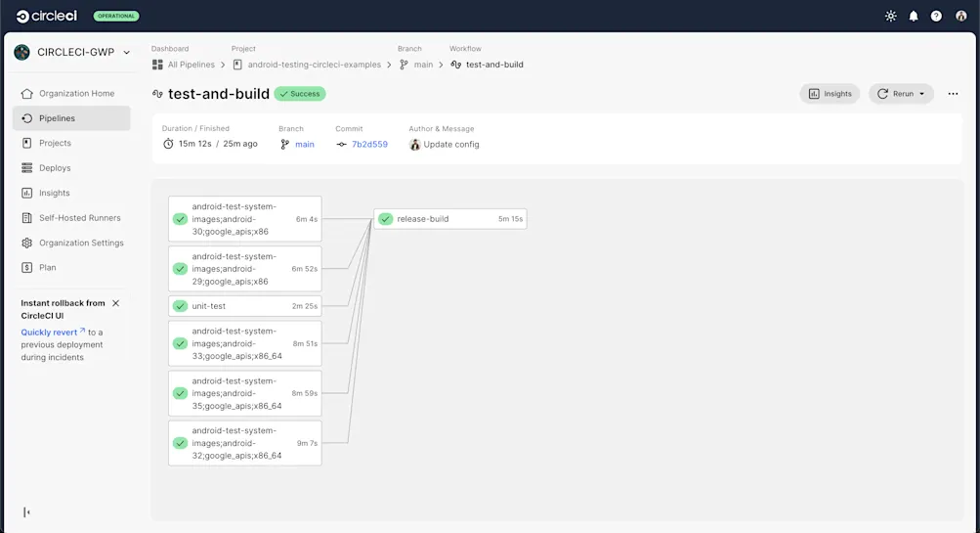Toggle the light/dark theme sun icon

click(891, 17)
